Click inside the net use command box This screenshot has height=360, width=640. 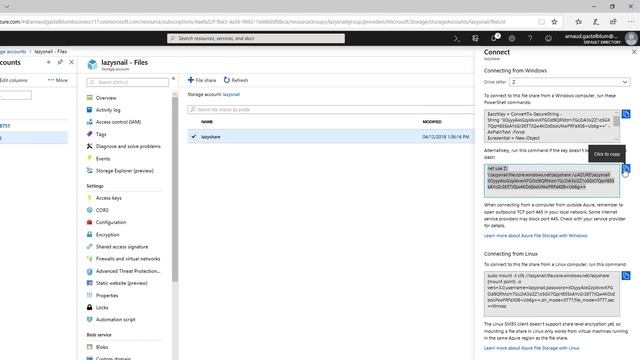551,180
